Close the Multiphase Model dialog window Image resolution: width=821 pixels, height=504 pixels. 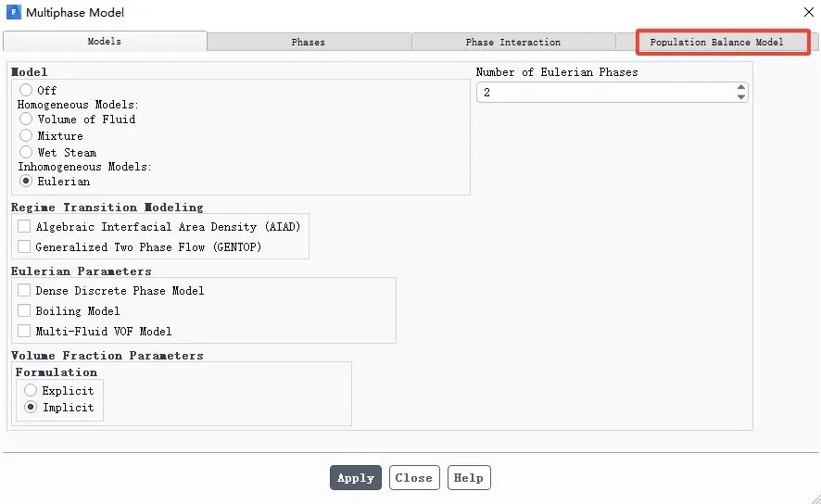(x=807, y=12)
